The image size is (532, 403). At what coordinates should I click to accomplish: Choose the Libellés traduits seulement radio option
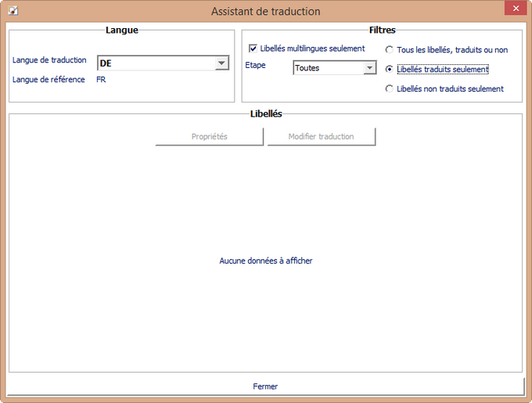[390, 69]
